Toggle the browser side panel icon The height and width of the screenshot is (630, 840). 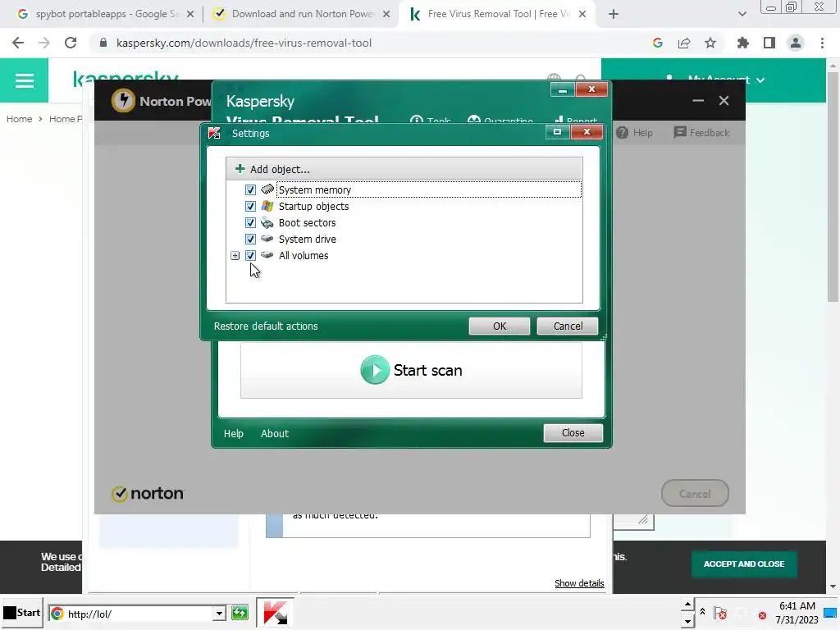click(x=769, y=43)
